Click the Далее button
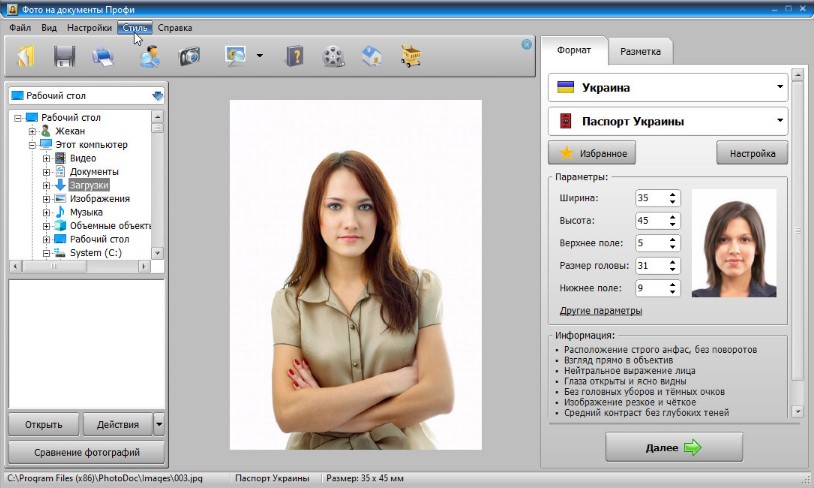This screenshot has width=814, height=488. click(x=674, y=447)
